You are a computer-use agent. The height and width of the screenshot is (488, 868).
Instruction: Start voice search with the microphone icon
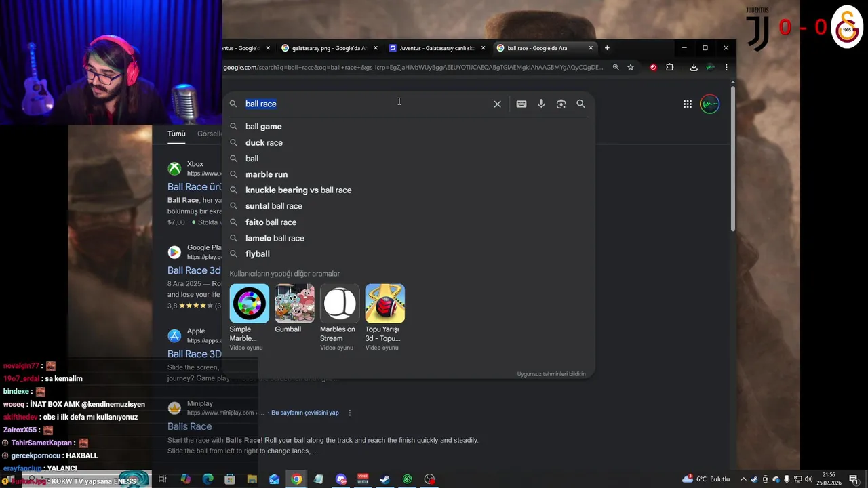pos(541,104)
